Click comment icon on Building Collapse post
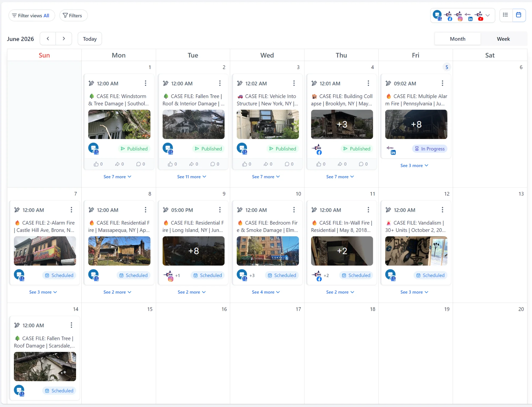The height and width of the screenshot is (407, 532). (x=361, y=164)
